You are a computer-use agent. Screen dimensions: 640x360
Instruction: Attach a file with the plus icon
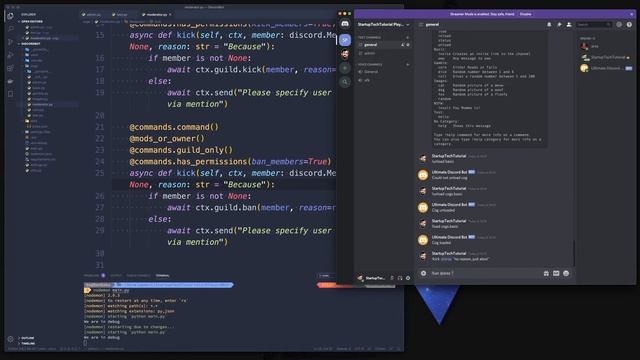pyautogui.click(x=423, y=273)
